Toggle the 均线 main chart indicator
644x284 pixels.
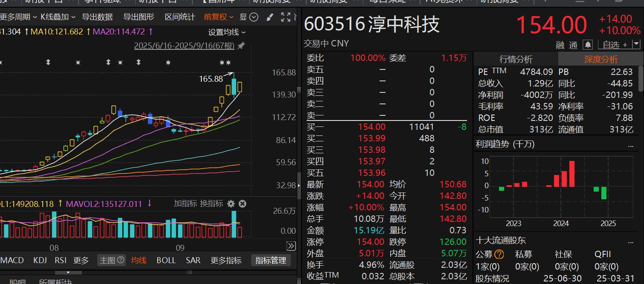(x=139, y=260)
